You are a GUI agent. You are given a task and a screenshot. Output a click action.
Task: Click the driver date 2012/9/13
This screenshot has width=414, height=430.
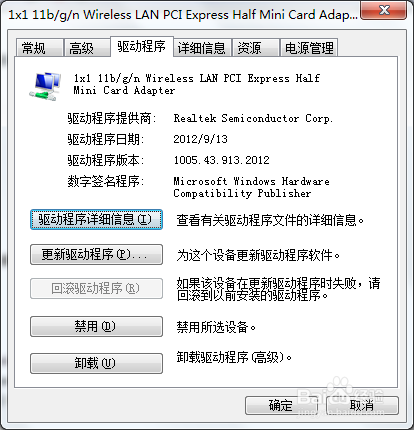(200, 139)
